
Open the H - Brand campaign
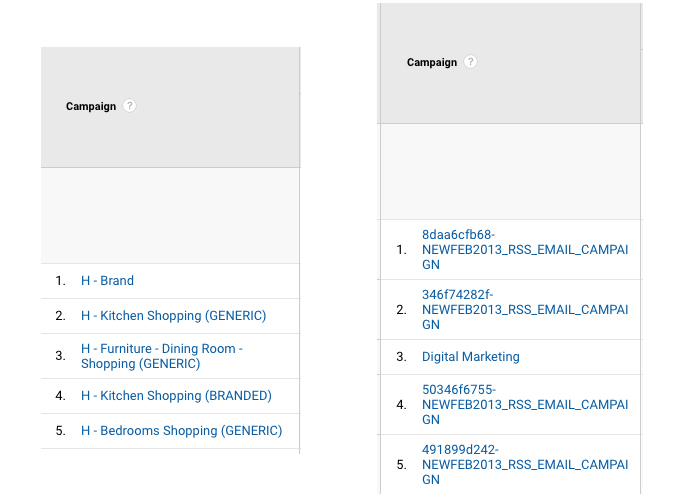tap(107, 281)
